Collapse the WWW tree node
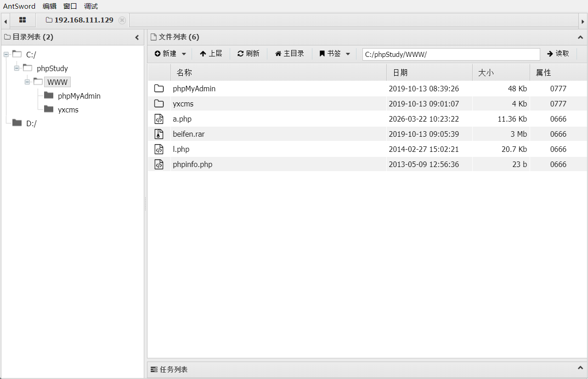This screenshot has width=588, height=379. 27,82
